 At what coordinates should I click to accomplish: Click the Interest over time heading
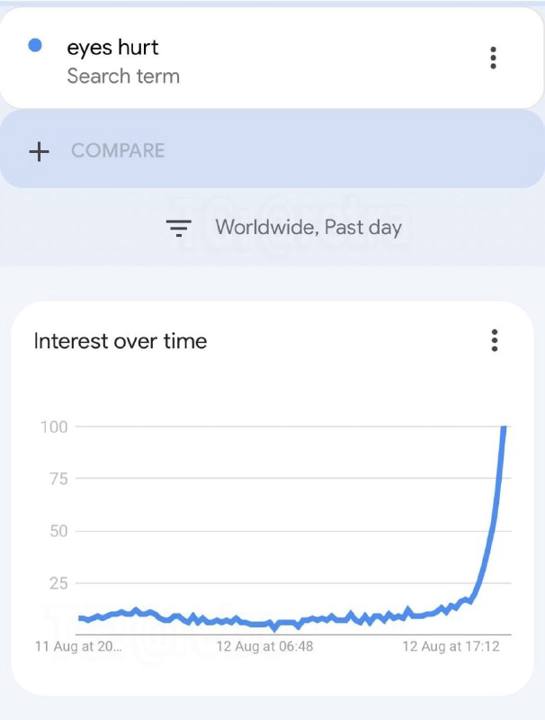tap(120, 341)
